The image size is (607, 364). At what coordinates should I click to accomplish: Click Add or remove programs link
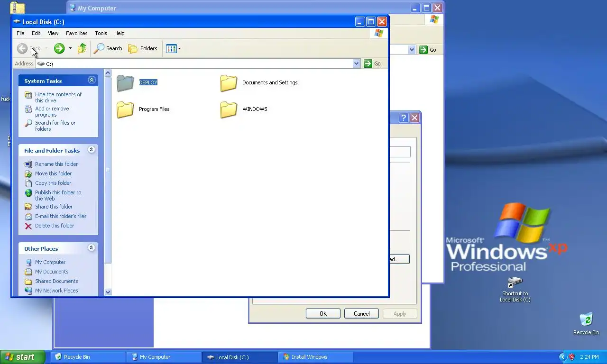pos(52,111)
